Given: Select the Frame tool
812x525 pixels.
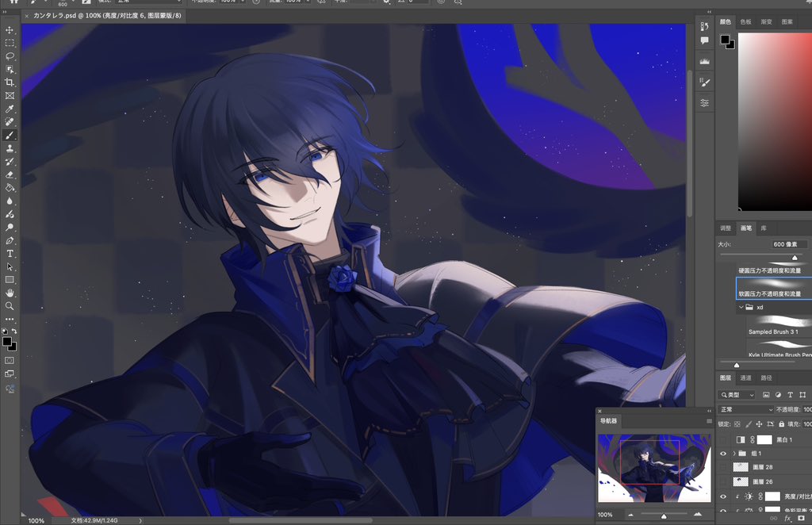Looking at the screenshot, I should (x=10, y=96).
